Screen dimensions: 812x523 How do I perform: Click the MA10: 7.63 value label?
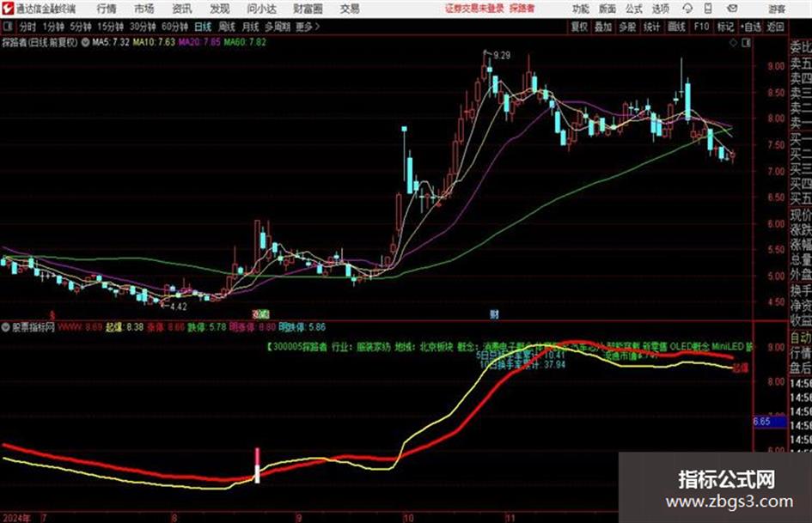pyautogui.click(x=154, y=42)
